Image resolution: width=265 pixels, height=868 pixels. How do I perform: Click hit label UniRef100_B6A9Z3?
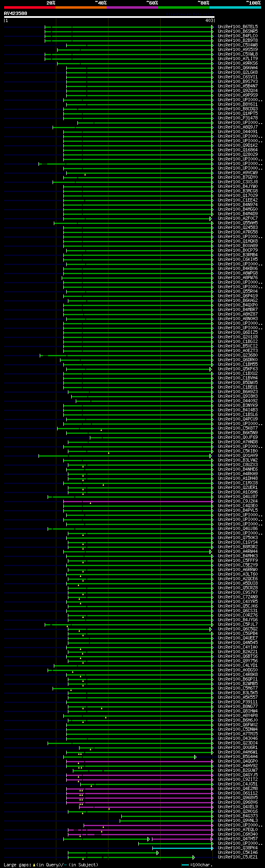[238, 391]
